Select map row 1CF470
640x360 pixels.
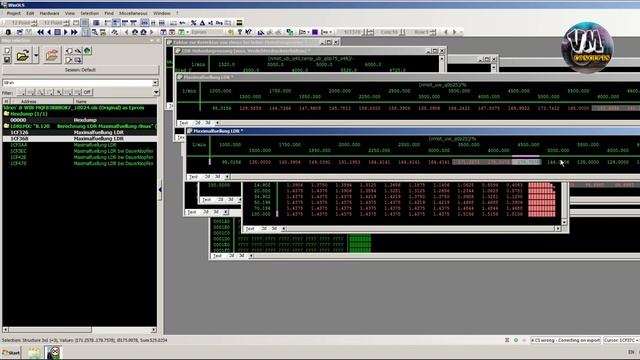point(80,163)
